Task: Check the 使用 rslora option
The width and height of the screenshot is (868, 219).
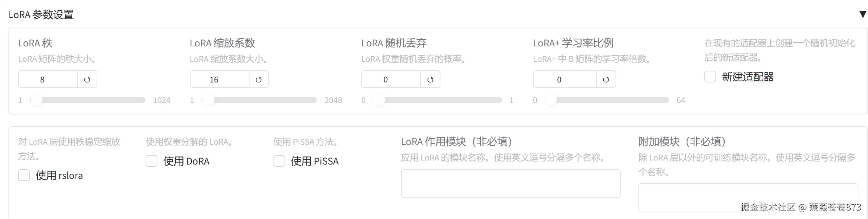Action: pyautogui.click(x=24, y=176)
